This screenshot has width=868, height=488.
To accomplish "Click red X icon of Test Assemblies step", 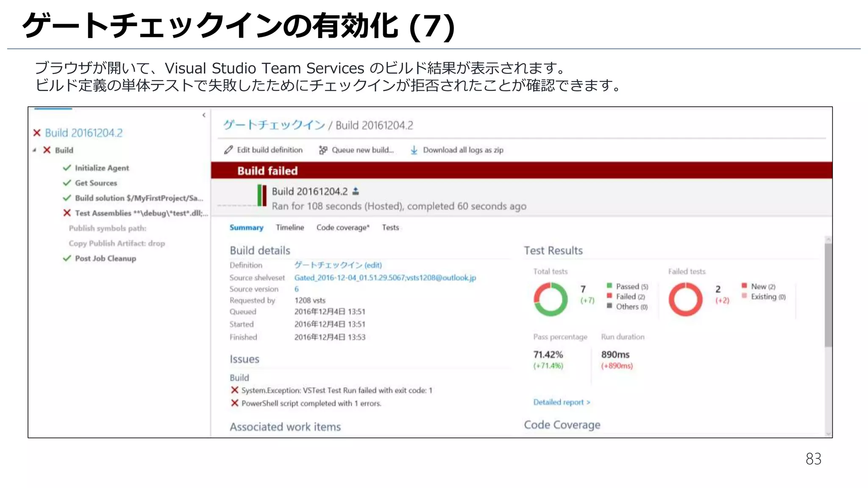I will (x=67, y=213).
